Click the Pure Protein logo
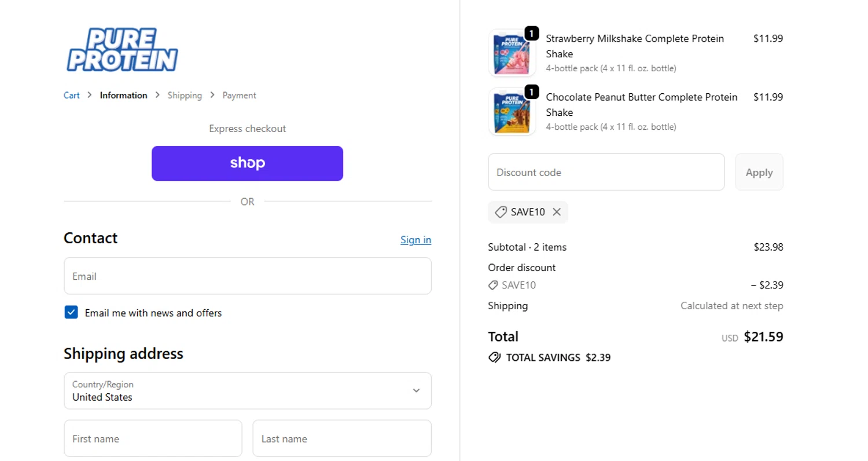 tap(122, 50)
